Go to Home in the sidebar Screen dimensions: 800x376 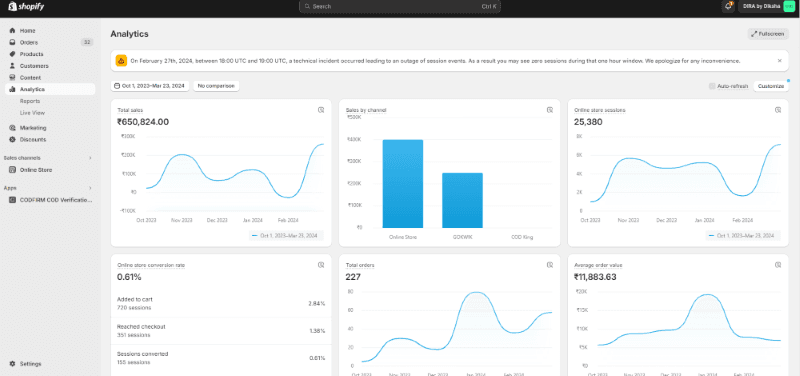pyautogui.click(x=28, y=31)
